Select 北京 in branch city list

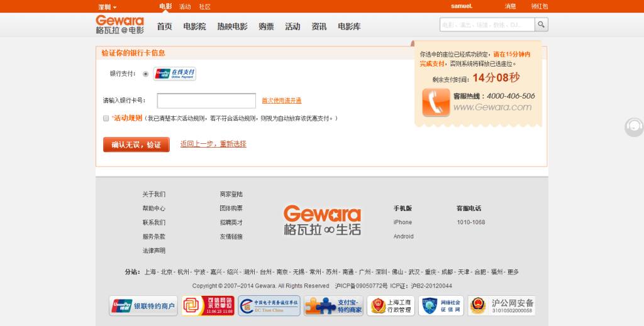[x=167, y=272]
